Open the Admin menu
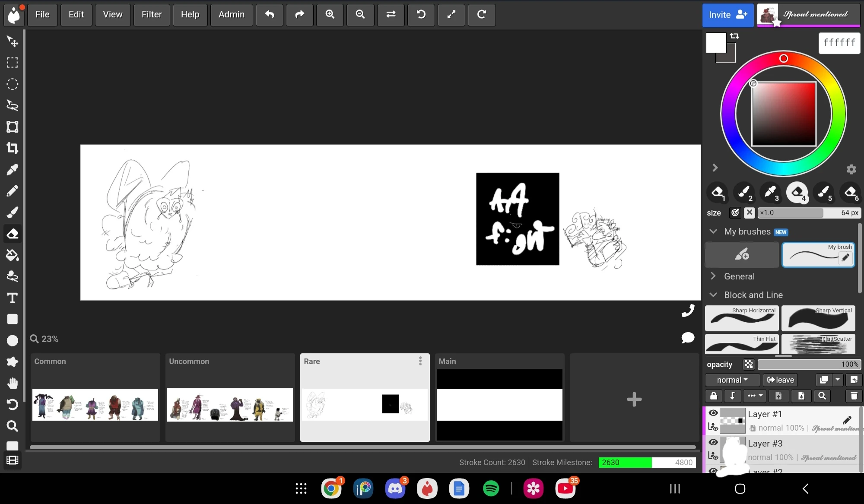Image resolution: width=864 pixels, height=504 pixels. click(232, 15)
